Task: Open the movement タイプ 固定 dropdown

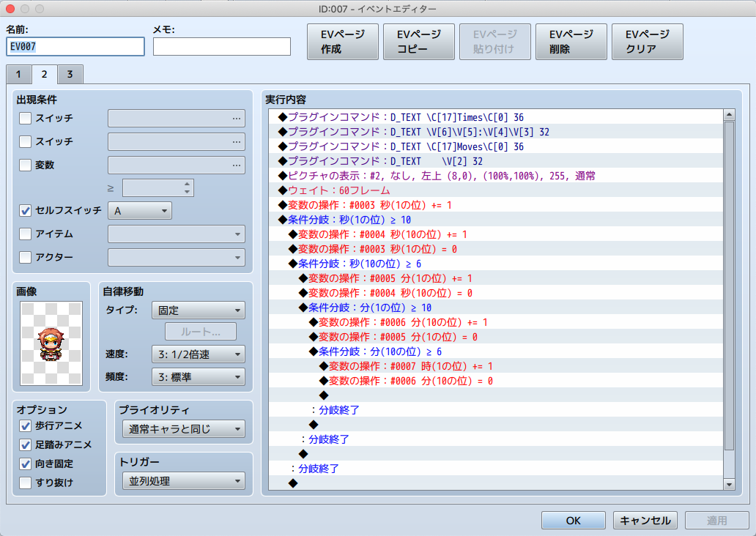Action: coord(199,310)
